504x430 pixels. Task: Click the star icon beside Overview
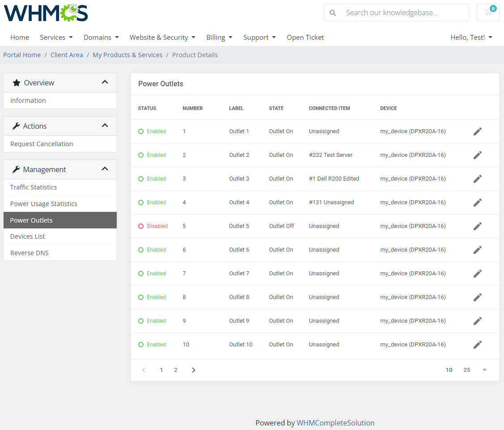point(16,82)
